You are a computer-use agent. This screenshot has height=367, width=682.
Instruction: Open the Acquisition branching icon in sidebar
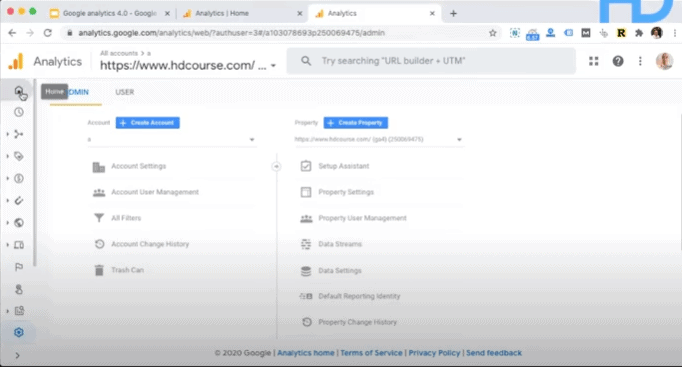coord(19,134)
